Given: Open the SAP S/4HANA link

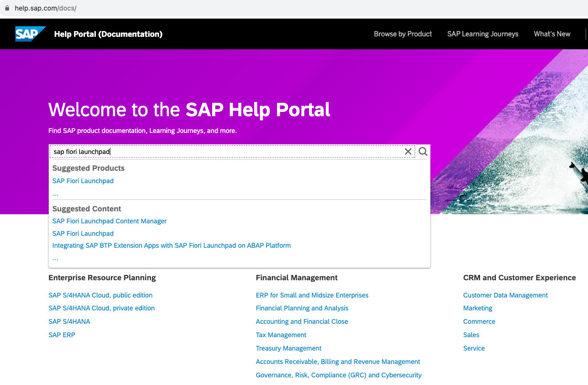Looking at the screenshot, I should [x=69, y=321].
